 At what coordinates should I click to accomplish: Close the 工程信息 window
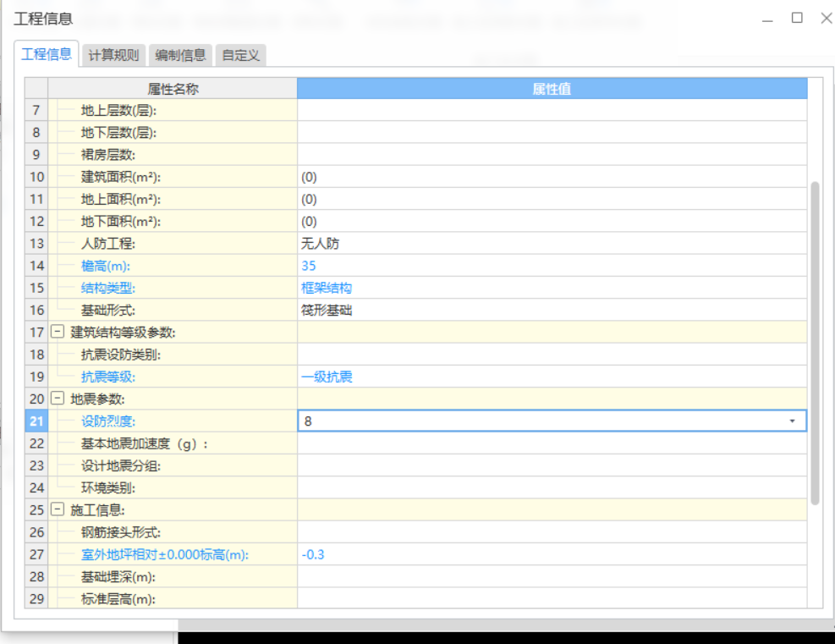coord(827,18)
